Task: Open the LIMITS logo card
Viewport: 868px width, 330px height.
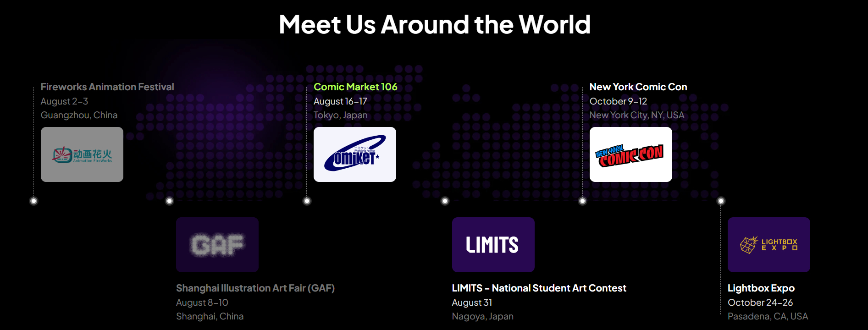Action: [493, 245]
